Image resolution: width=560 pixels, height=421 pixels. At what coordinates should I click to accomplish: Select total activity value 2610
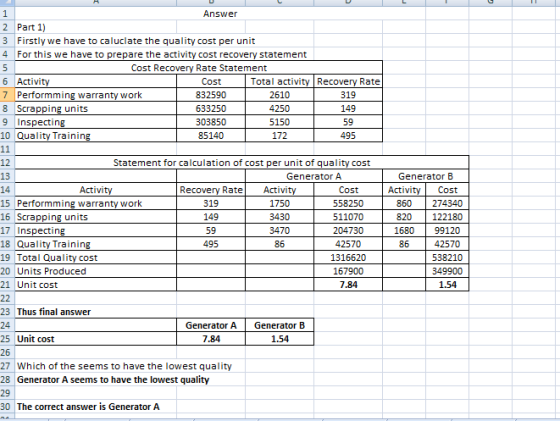pos(280,95)
